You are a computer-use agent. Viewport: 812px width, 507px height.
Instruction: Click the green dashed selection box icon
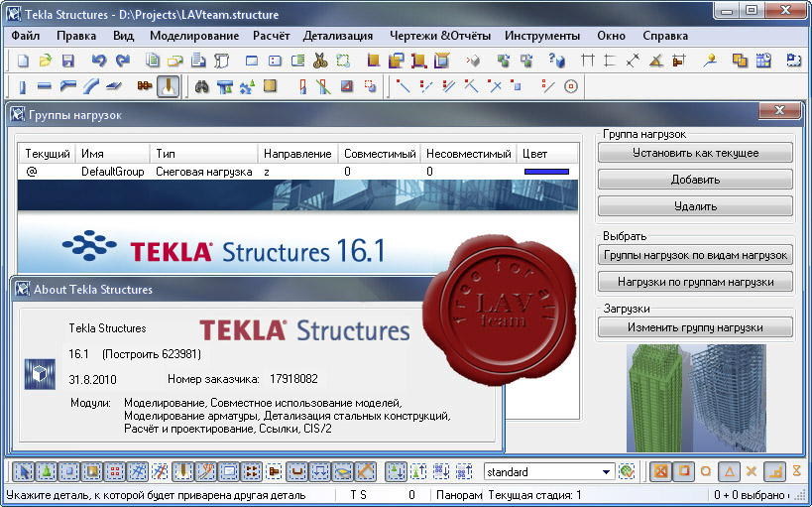(343, 62)
